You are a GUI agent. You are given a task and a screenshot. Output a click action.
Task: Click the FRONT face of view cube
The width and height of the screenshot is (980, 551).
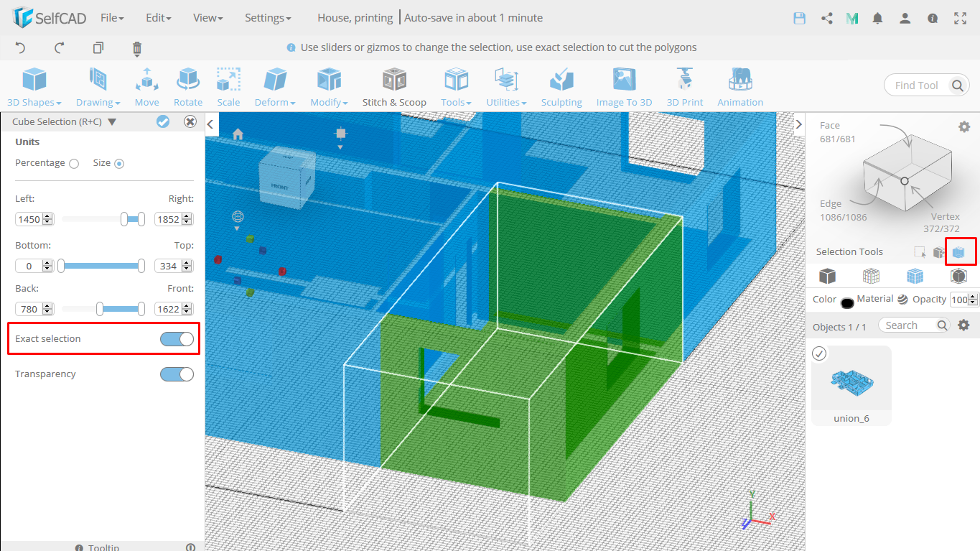[279, 185]
